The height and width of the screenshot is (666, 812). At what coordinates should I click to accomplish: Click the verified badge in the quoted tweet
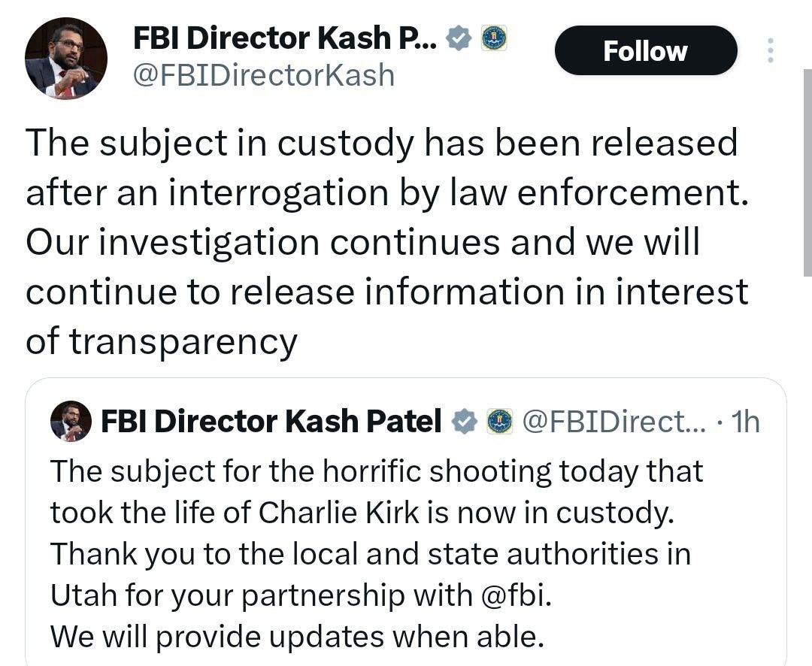(x=465, y=422)
